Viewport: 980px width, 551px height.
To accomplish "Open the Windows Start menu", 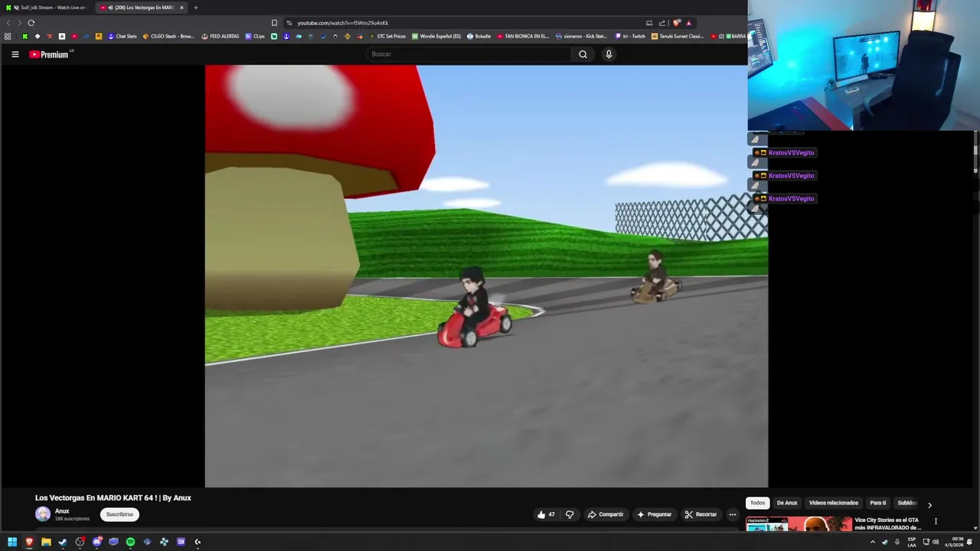I will 12,542.
